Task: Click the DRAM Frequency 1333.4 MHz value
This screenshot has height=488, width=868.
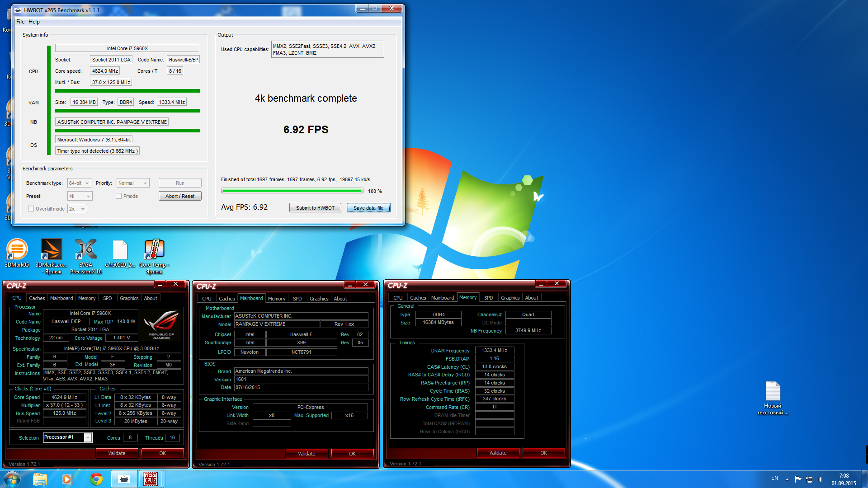Action: [x=494, y=350]
